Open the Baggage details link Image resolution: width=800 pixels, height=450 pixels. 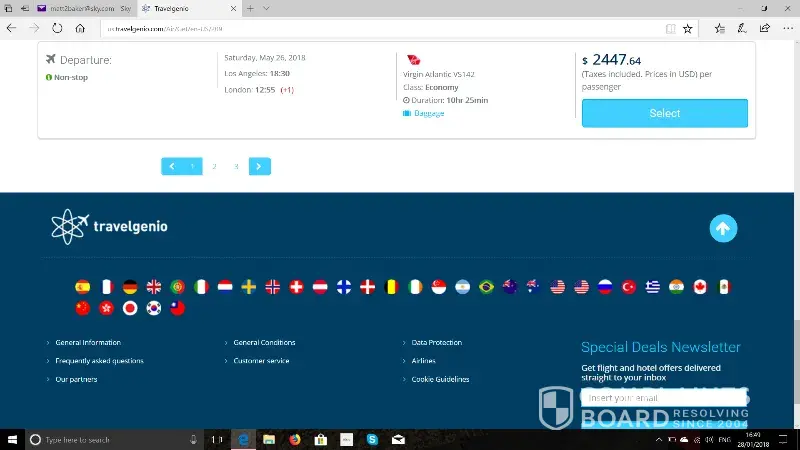429,113
